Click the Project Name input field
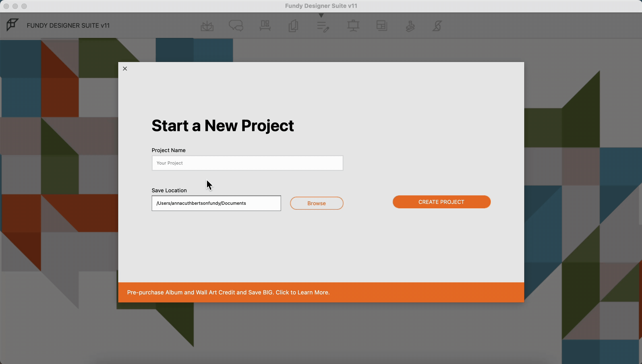This screenshot has width=642, height=364. 248,163
